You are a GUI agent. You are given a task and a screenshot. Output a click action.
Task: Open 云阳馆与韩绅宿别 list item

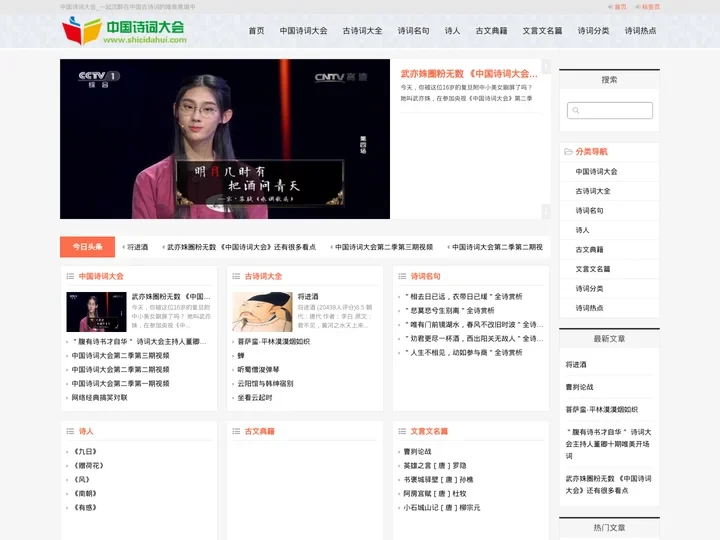click(x=265, y=383)
